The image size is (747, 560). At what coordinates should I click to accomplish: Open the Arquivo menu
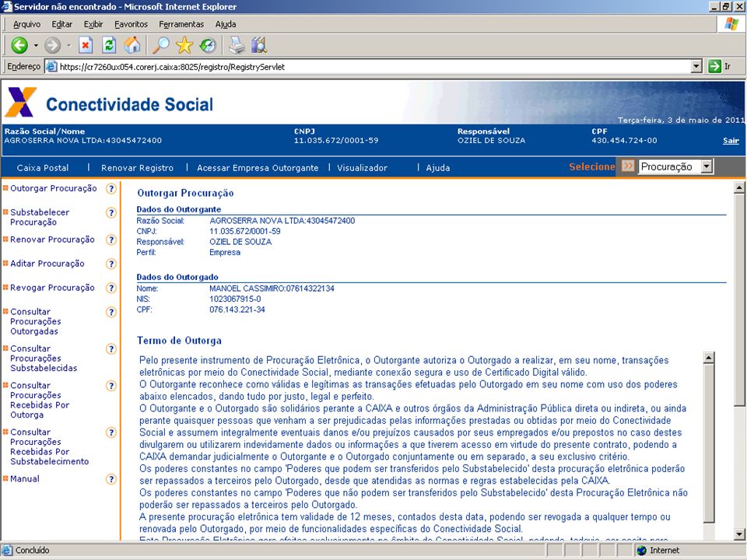click(x=26, y=24)
